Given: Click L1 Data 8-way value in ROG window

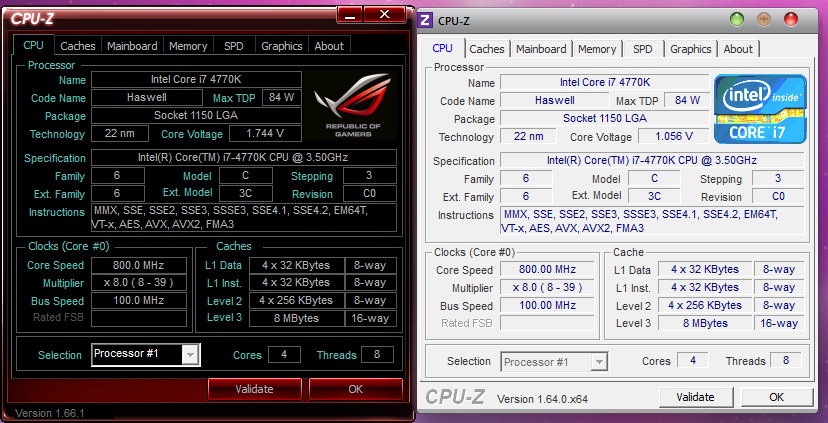Looking at the screenshot, I should click(x=370, y=265).
